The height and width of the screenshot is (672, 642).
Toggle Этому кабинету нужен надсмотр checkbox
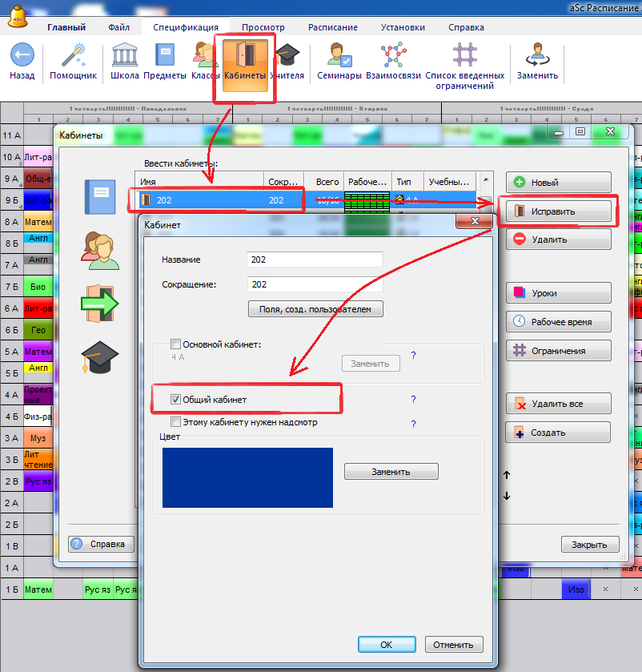coord(176,422)
